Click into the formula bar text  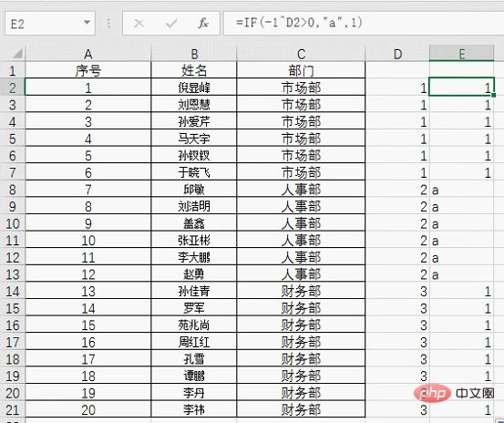coord(299,23)
